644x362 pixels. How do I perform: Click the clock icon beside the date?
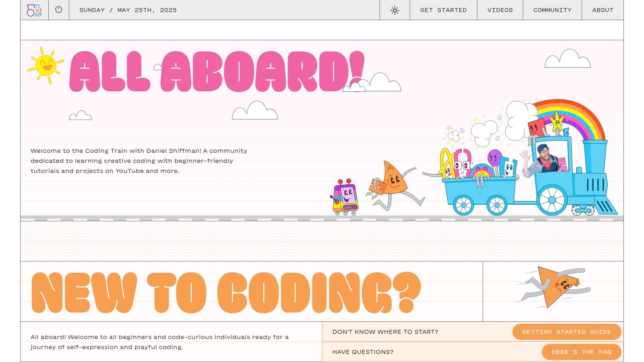click(x=59, y=10)
